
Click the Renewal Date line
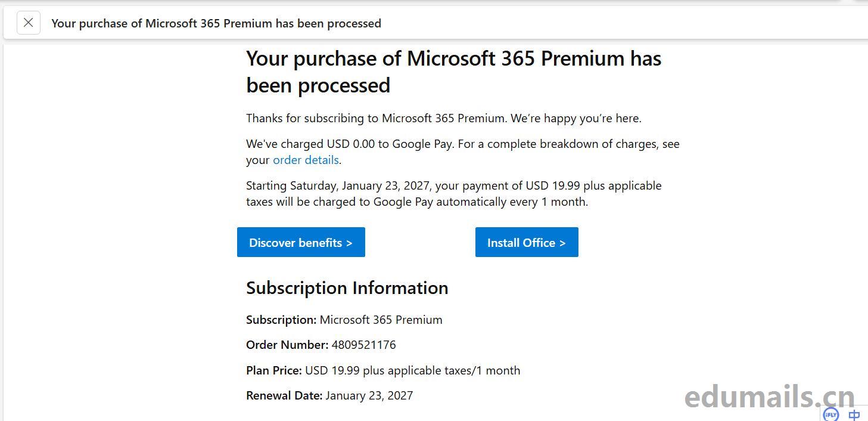329,395
